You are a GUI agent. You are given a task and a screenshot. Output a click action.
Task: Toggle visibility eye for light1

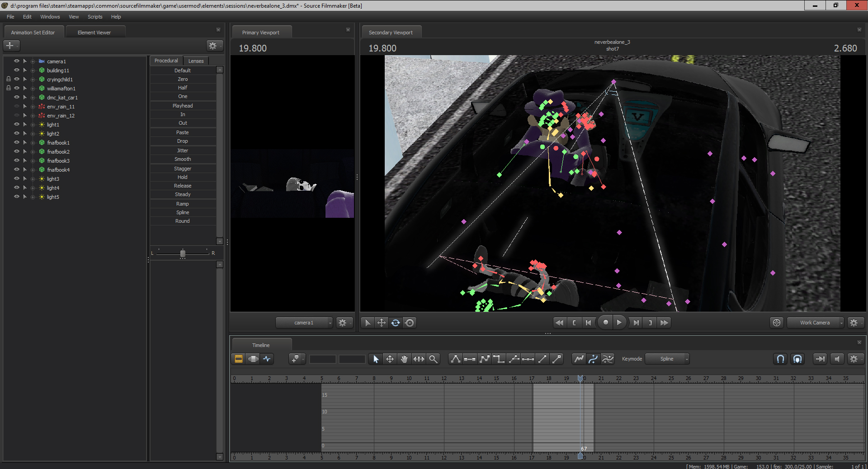coord(17,124)
